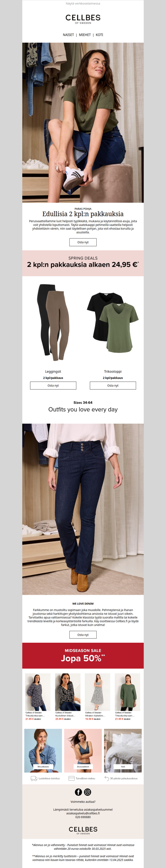Open the Muodikasta category tile
The image size is (166, 868).
click(43, 751)
